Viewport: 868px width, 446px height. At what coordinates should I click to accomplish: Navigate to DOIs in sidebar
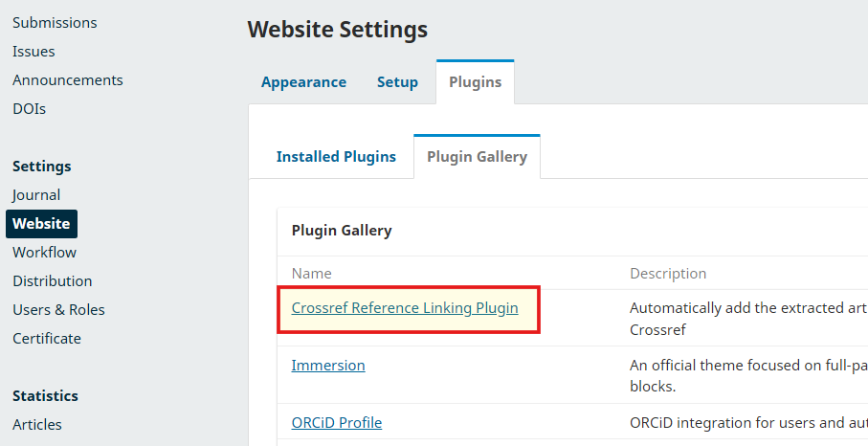pyautogui.click(x=29, y=109)
